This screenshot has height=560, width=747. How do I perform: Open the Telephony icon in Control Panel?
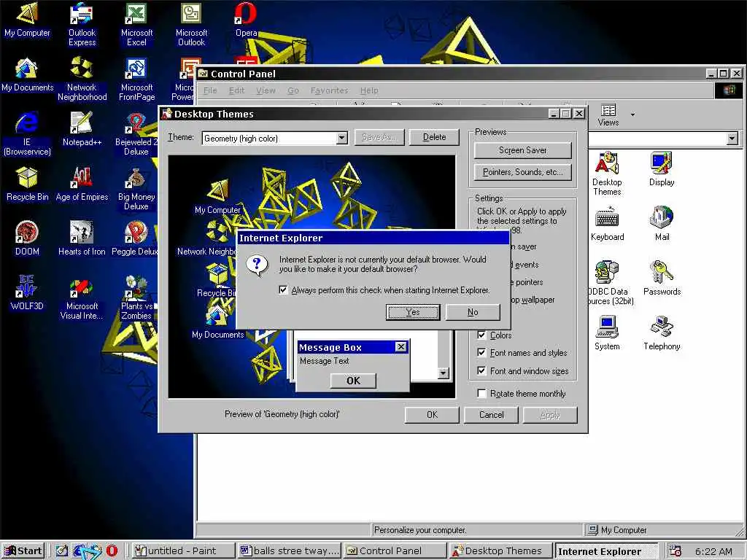point(662,332)
